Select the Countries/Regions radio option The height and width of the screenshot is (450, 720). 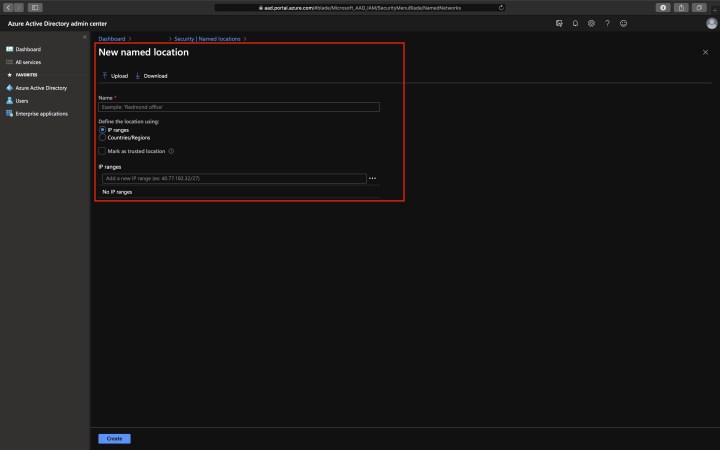point(102,137)
